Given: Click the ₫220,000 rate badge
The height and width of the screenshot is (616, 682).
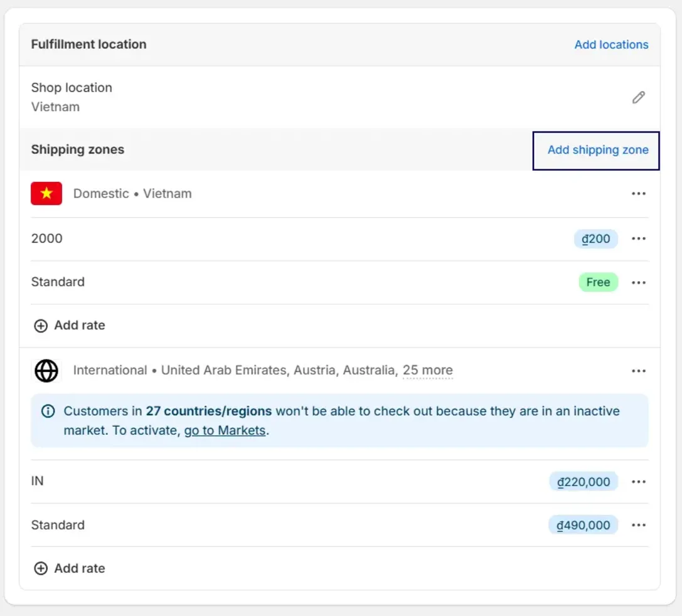Looking at the screenshot, I should [x=583, y=482].
